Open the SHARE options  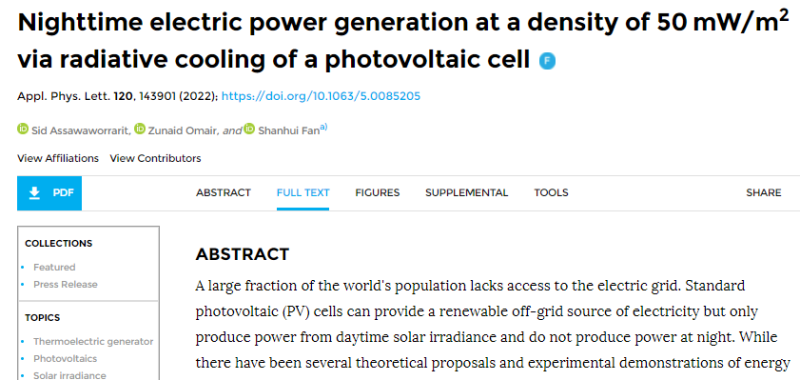point(763,193)
